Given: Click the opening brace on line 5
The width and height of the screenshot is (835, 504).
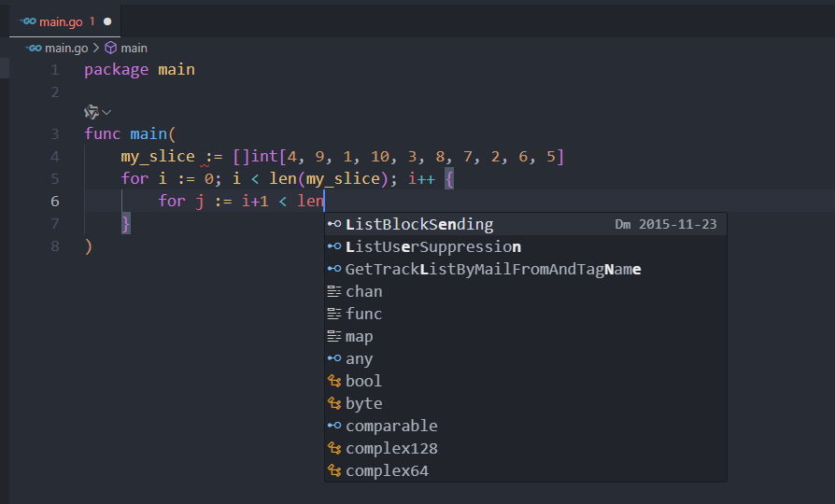Looking at the screenshot, I should (x=449, y=179).
